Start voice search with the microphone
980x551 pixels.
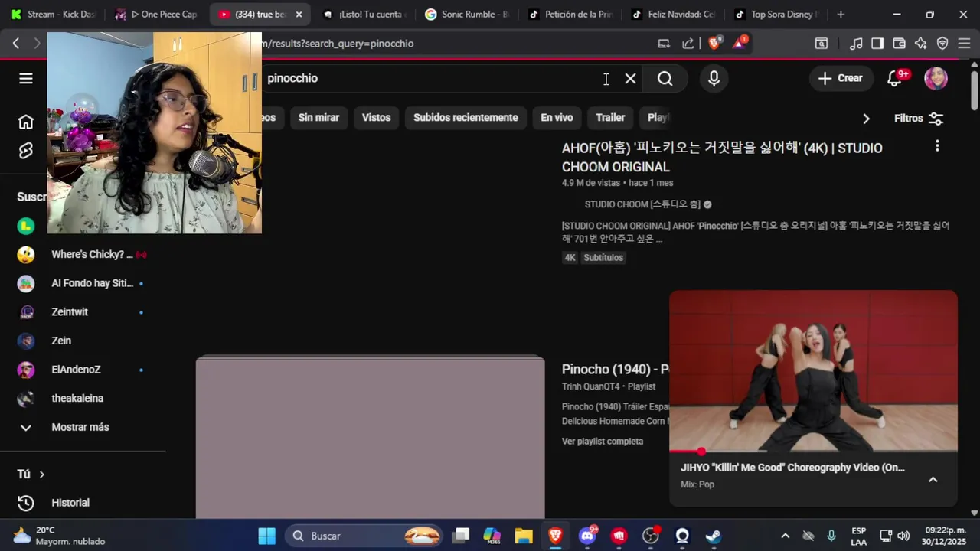pos(714,78)
